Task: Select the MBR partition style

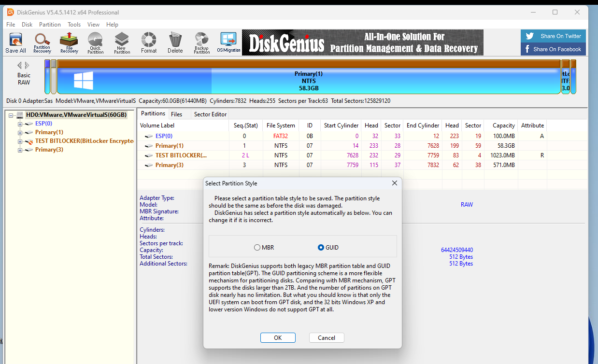Action: coord(264,247)
